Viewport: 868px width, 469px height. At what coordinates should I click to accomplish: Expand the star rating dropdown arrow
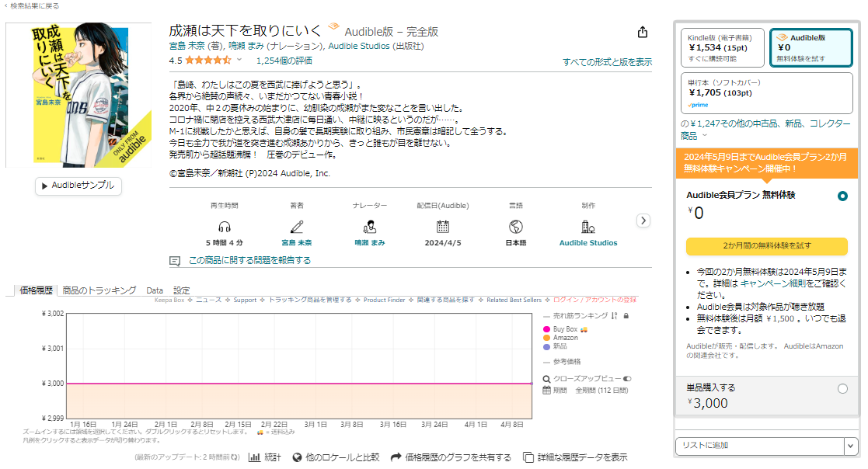pos(239,60)
